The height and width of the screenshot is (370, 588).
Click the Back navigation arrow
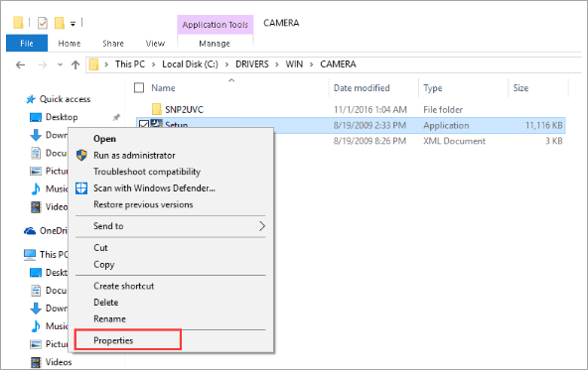tap(20, 64)
